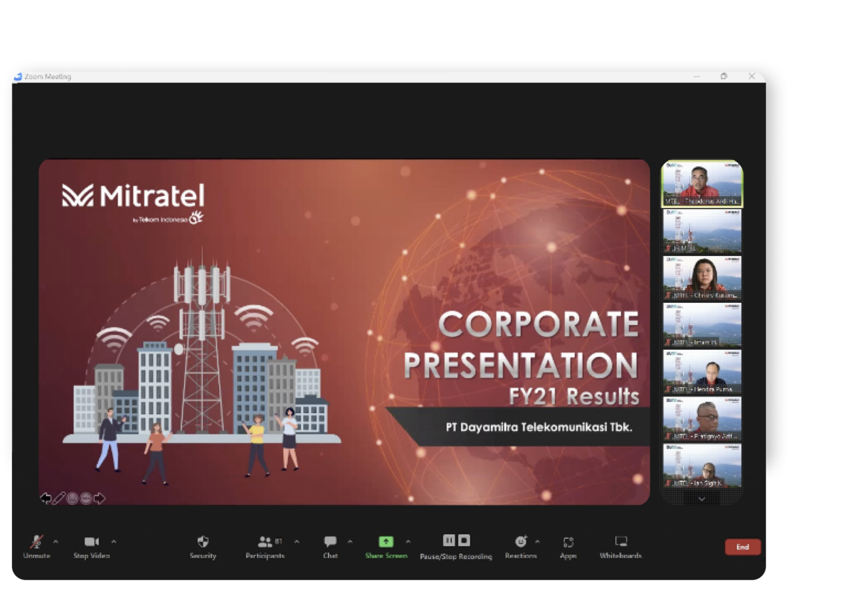Stop the meeting recording
868x603 pixels.
pos(465,540)
